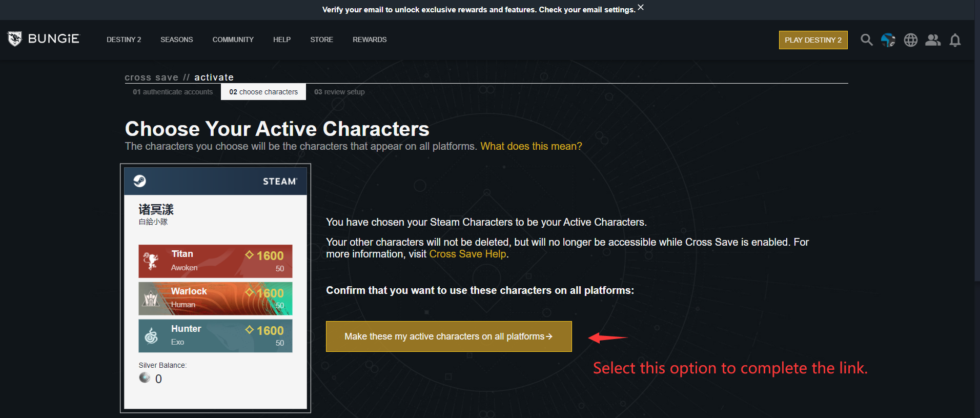Click the clan name 白給小隊
Screen dimensions: 980x418
tap(153, 222)
